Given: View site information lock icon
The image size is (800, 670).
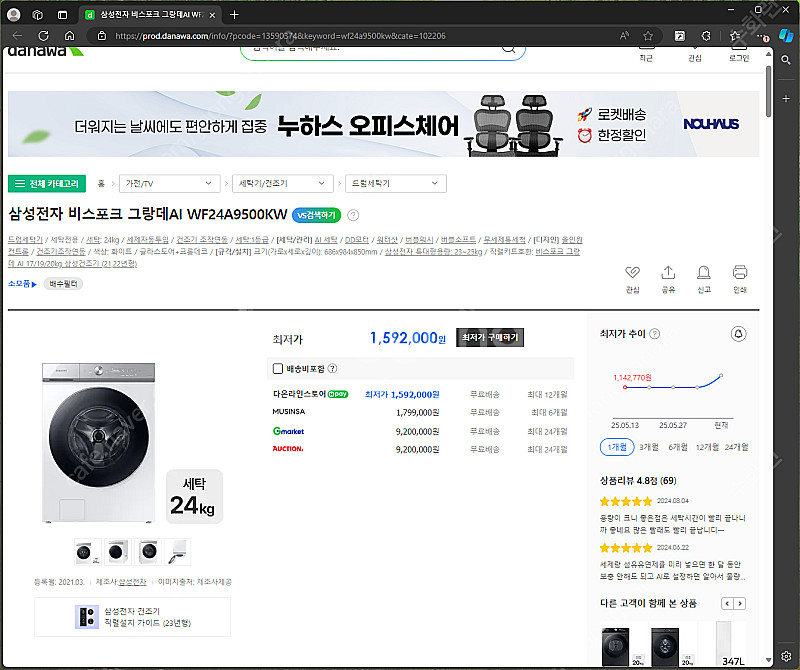Looking at the screenshot, I should pyautogui.click(x=102, y=36).
